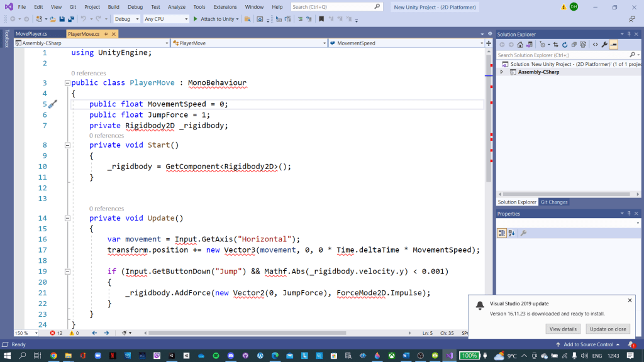Expand the Assembly-CSharp project node
644x362 pixels.
[501, 72]
